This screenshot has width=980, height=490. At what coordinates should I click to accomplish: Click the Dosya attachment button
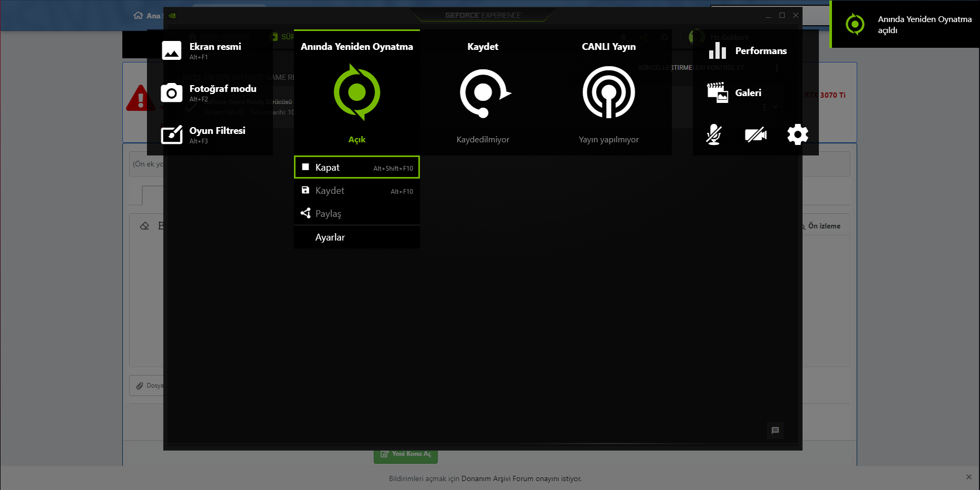147,385
